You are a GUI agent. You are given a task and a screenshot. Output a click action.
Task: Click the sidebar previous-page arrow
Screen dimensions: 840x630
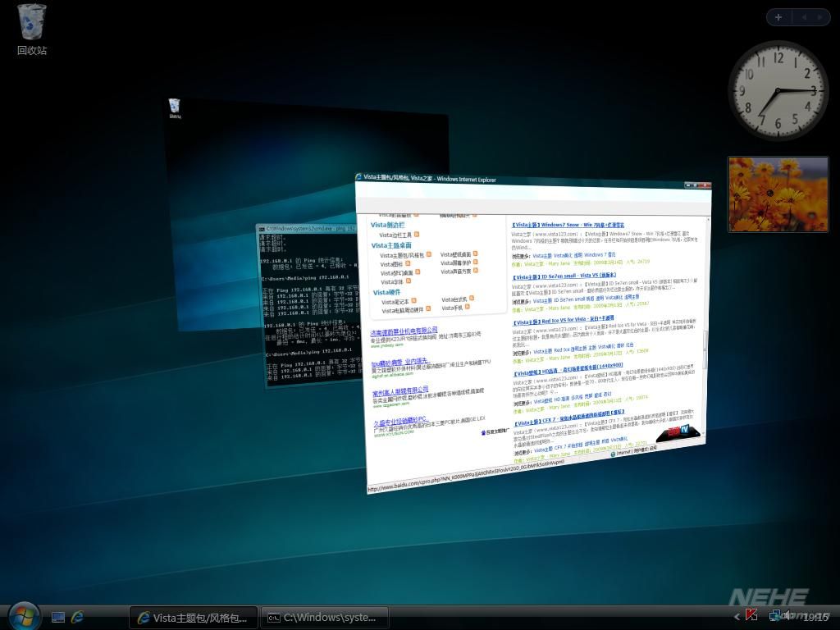[x=804, y=17]
